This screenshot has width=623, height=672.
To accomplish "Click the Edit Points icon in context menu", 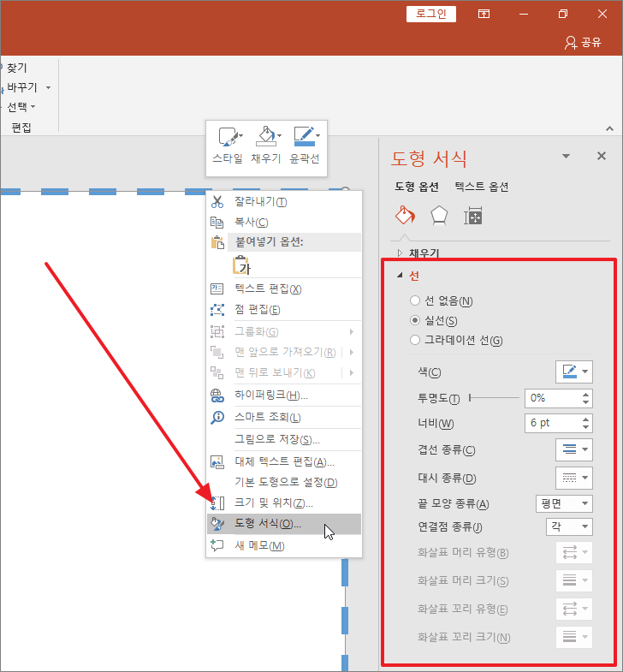I will (217, 309).
